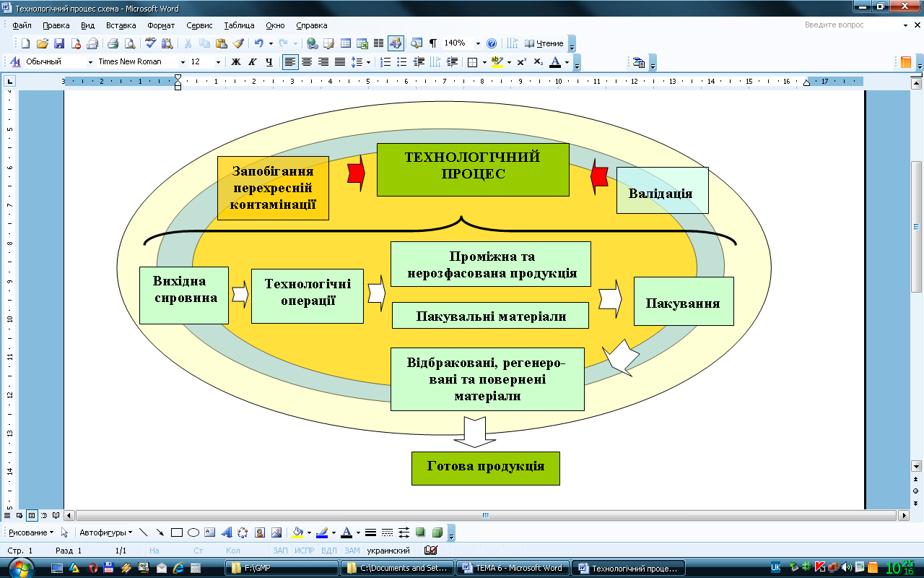This screenshot has width=924, height=578.
Task: Open the Файл menu
Action: coord(22,25)
